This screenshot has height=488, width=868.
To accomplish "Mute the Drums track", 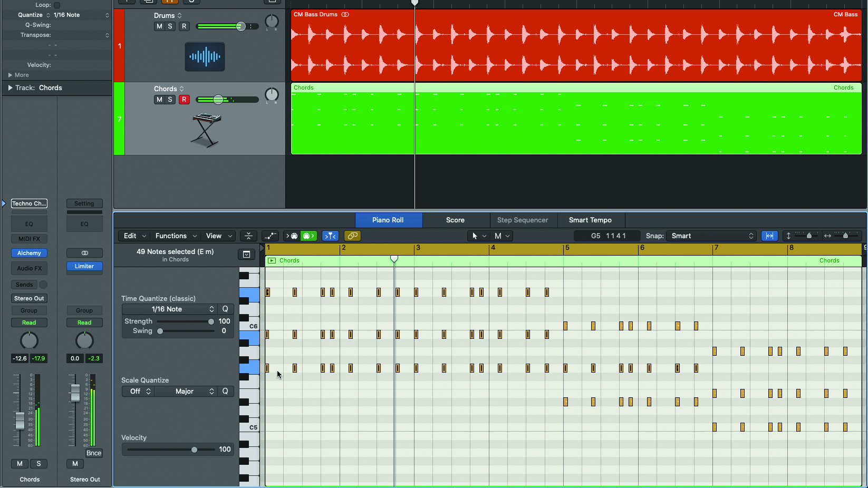I will click(159, 26).
